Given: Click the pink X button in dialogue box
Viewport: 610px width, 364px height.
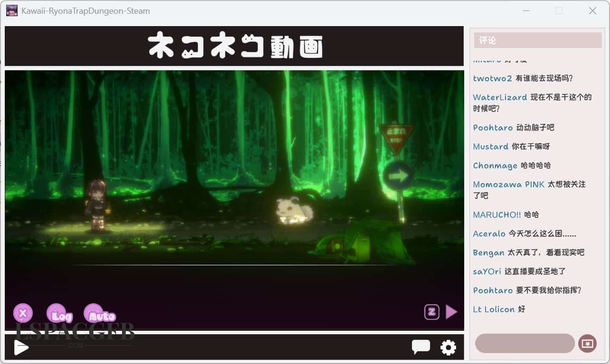Looking at the screenshot, I should point(22,313).
